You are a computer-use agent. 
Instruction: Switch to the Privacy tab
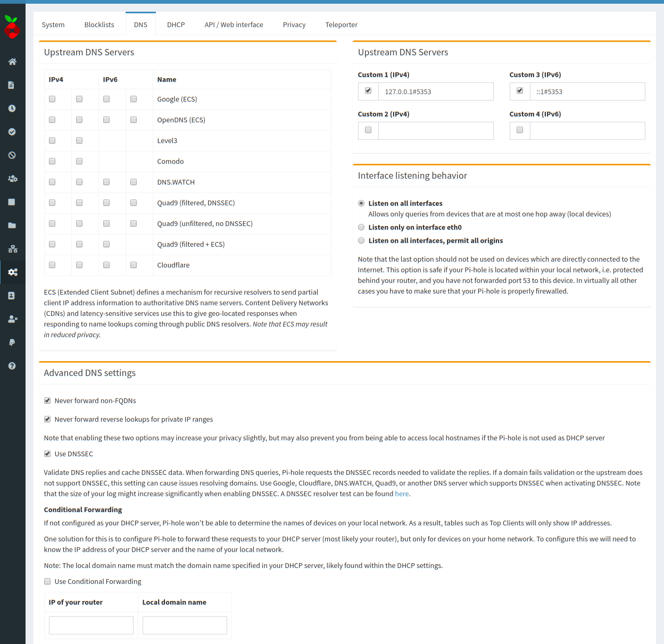[x=294, y=24]
